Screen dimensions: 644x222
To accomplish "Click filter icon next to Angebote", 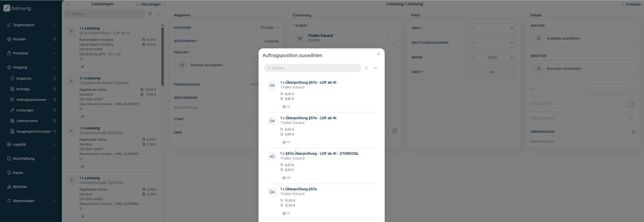I will [55, 79].
